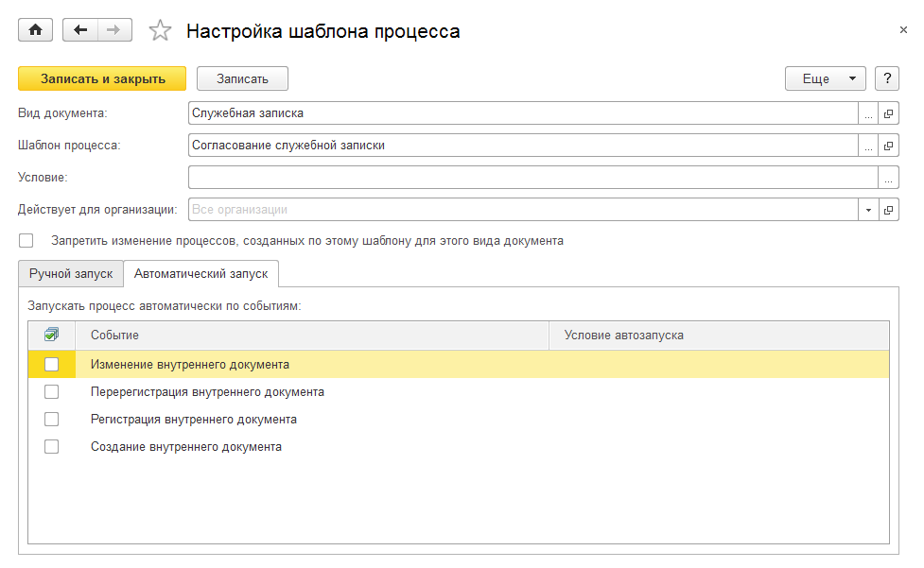Expand the Еще dropdown menu

click(825, 78)
